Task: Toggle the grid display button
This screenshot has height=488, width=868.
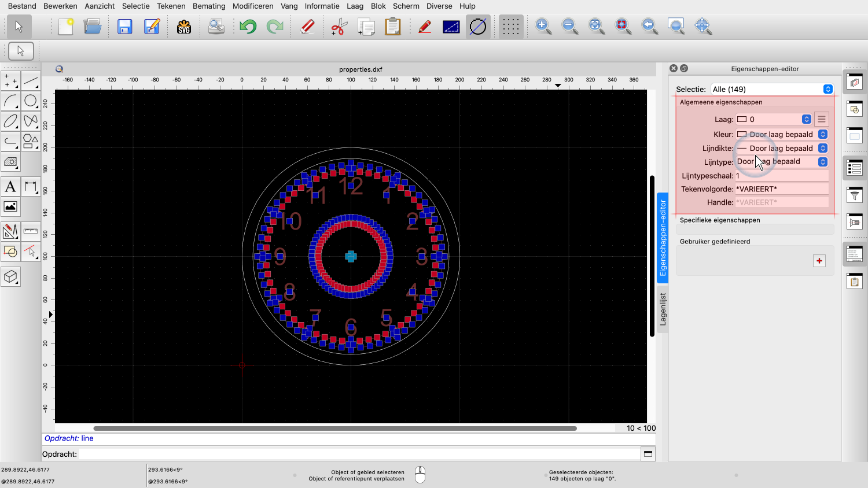Action: coord(510,27)
